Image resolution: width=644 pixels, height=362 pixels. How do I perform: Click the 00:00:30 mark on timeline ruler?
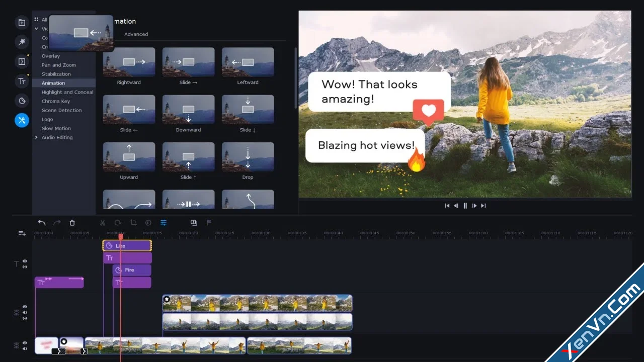click(261, 233)
